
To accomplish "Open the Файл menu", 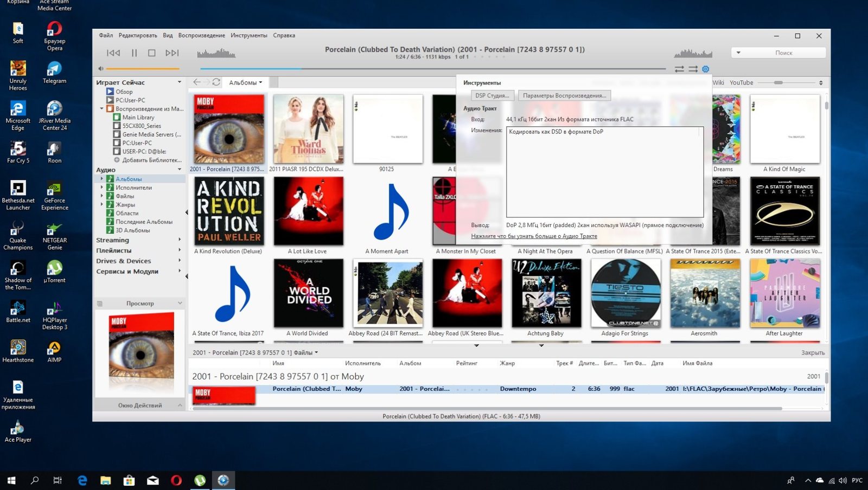I will coord(106,35).
